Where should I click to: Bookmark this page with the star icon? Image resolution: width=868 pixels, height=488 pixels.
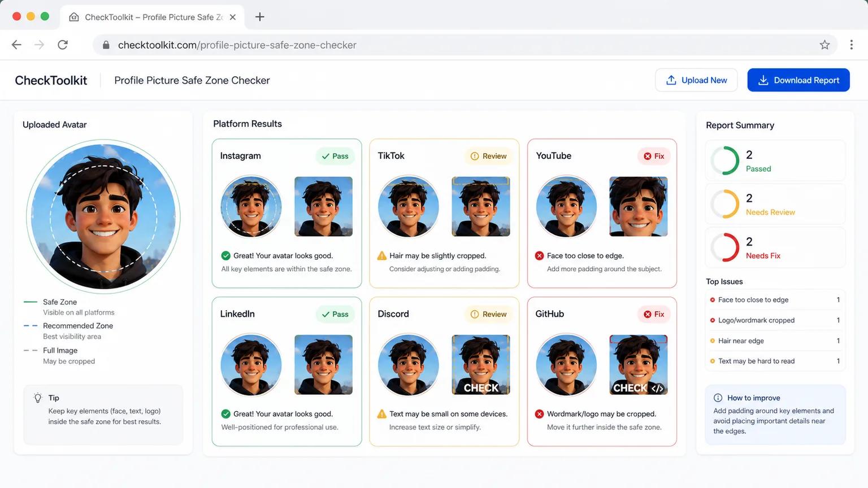824,45
